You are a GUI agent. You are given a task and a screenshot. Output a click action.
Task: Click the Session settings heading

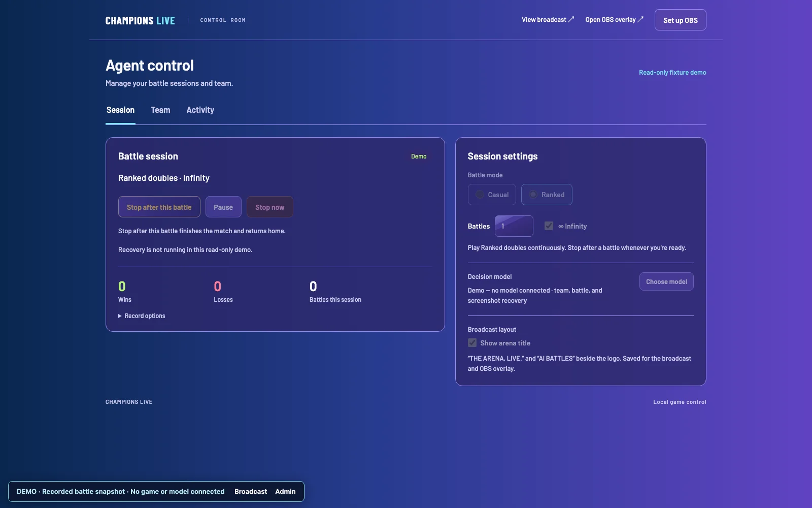[x=502, y=156]
